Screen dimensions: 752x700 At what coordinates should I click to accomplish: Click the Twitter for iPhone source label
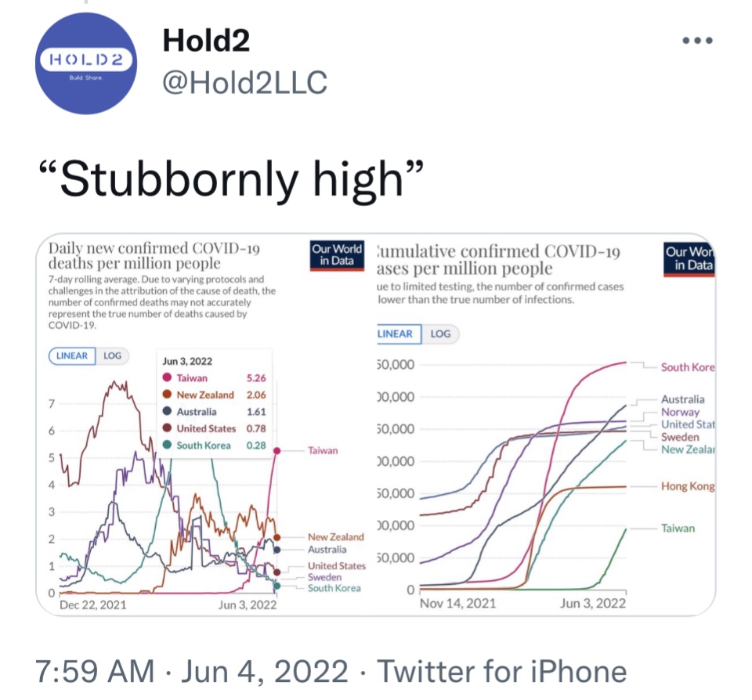(502, 671)
